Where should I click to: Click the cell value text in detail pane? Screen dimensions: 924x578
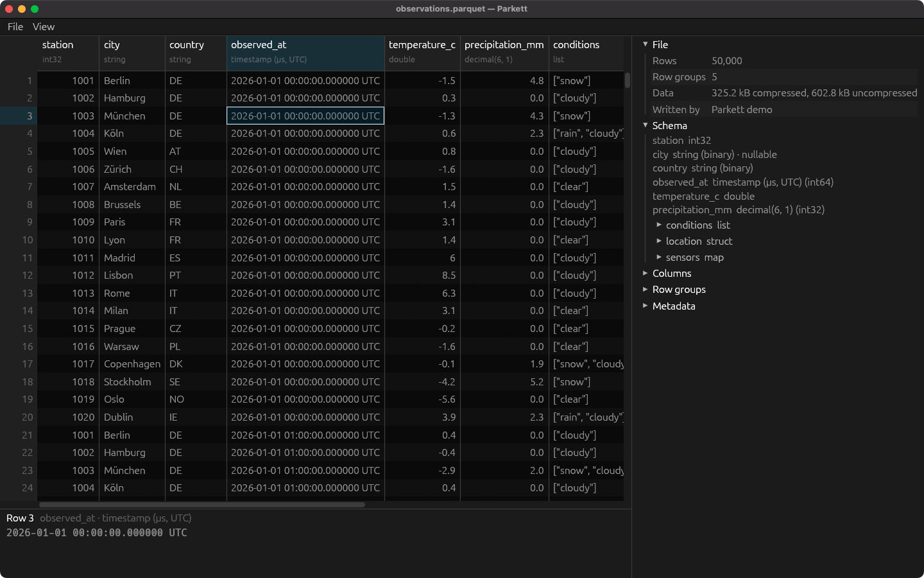pyautogui.click(x=97, y=533)
